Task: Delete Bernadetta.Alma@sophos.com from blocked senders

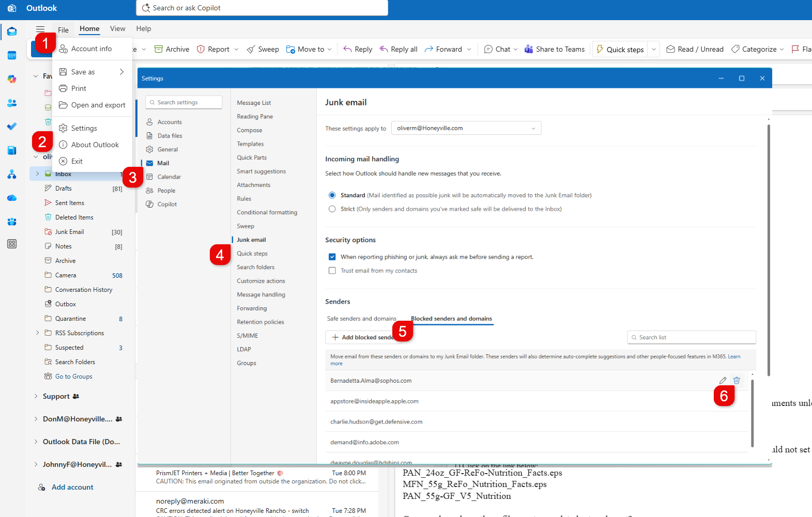Action: tap(737, 381)
